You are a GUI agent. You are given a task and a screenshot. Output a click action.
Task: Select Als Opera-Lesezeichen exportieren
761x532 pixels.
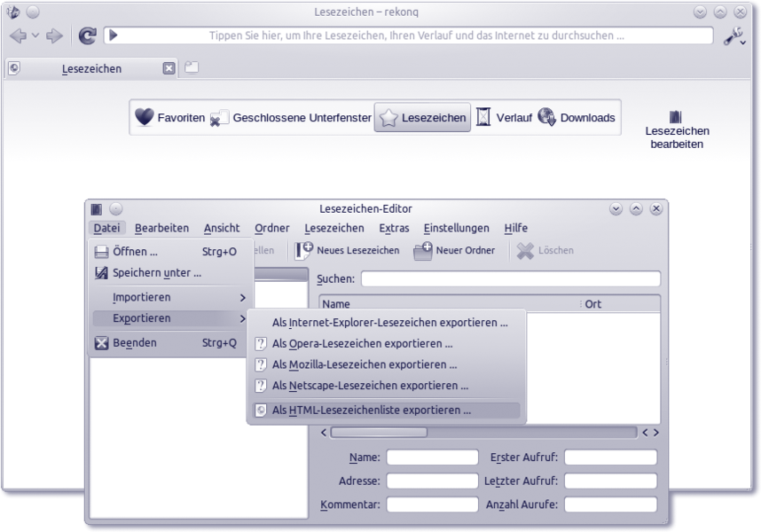(x=362, y=343)
